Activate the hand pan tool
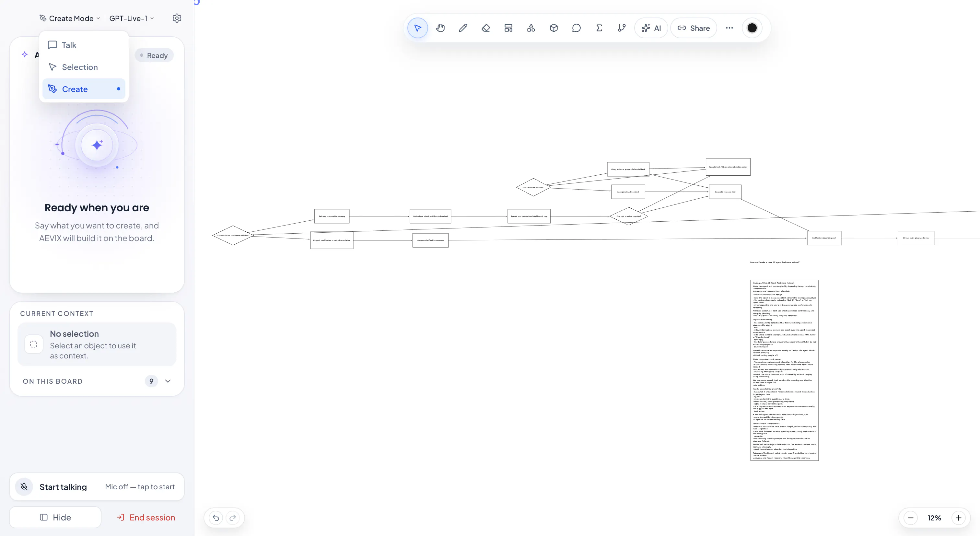 (x=440, y=28)
